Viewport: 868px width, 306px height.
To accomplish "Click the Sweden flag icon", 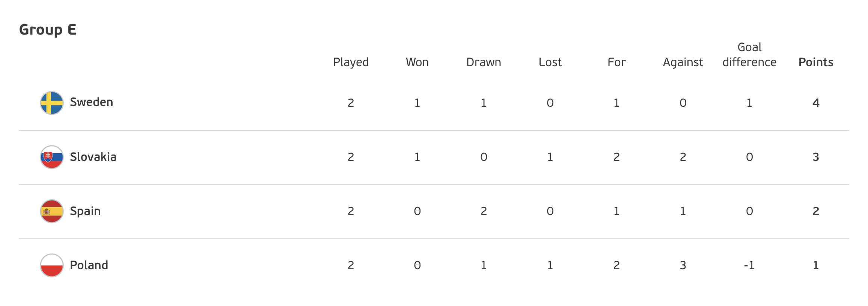I will click(x=51, y=103).
